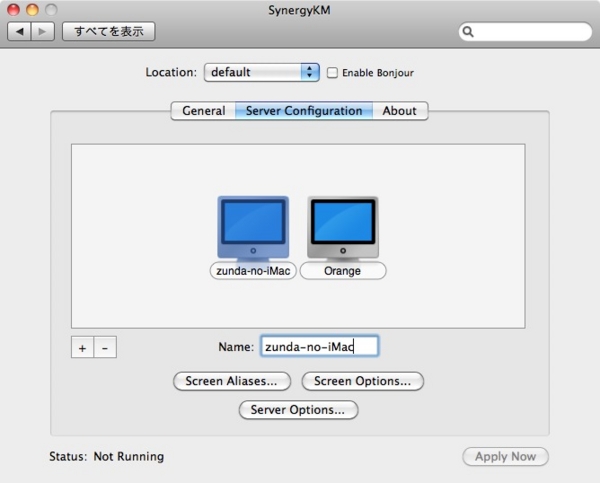Open the Location dropdown set to default

262,72
